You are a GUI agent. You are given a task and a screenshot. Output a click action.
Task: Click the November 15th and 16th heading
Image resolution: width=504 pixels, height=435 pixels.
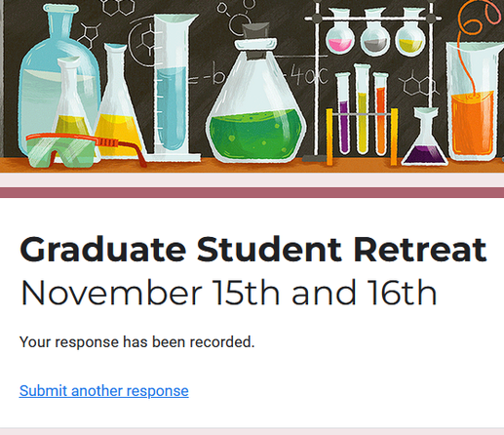click(x=228, y=293)
